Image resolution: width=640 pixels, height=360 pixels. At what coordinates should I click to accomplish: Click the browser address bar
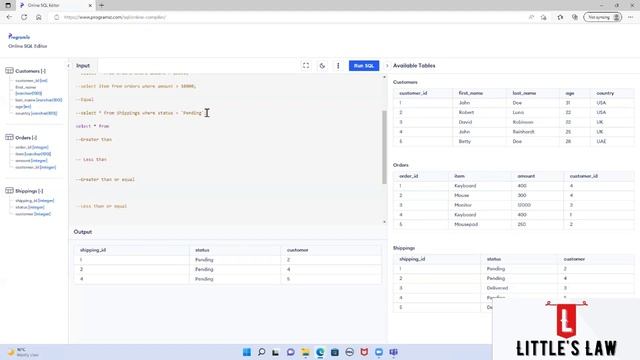[x=286, y=17]
